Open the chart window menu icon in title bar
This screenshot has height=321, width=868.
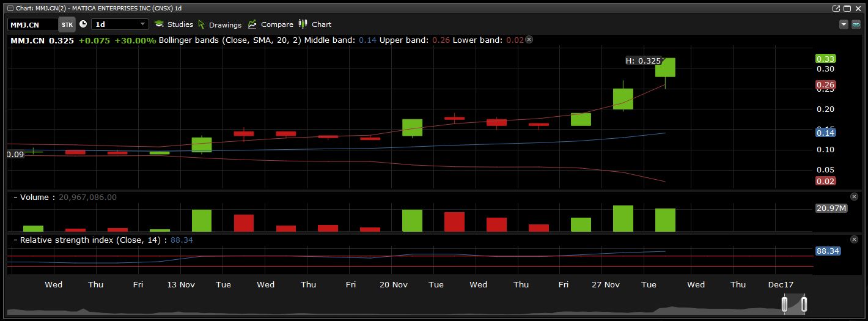(x=10, y=8)
